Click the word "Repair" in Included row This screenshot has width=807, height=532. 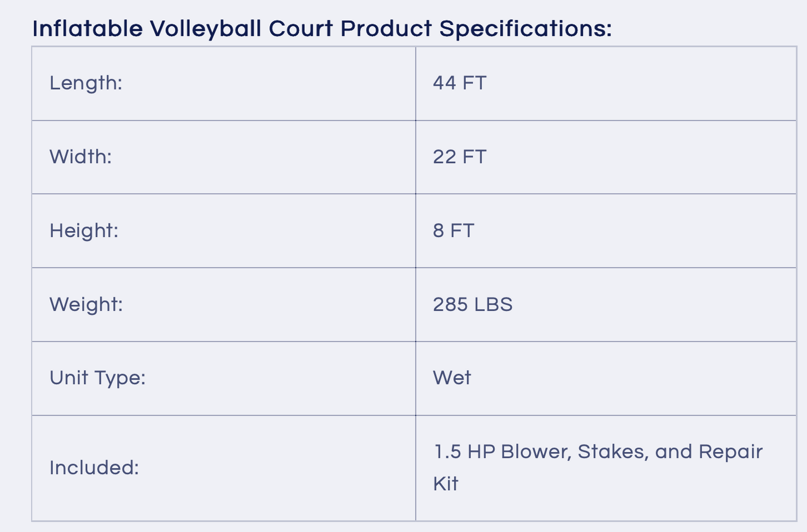[730, 452]
